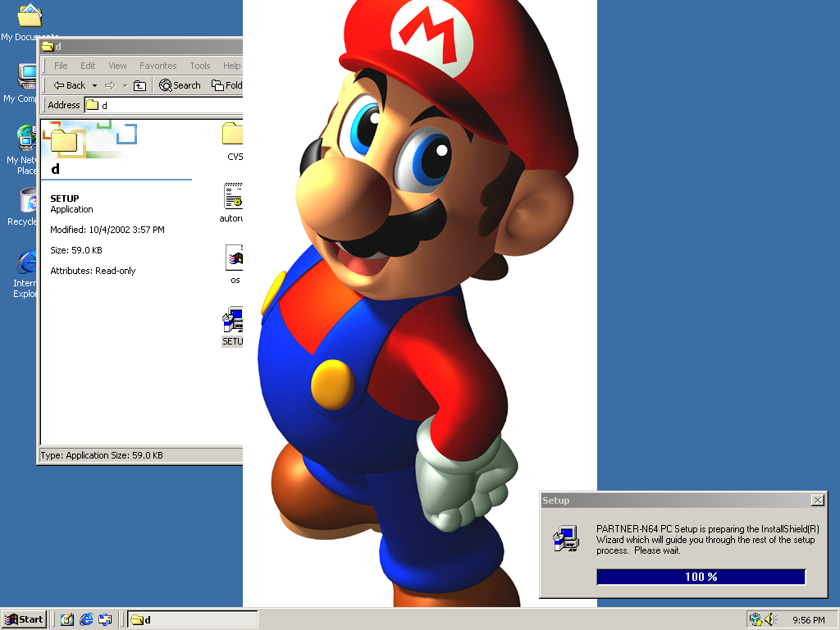Open the File menu

pos(61,66)
